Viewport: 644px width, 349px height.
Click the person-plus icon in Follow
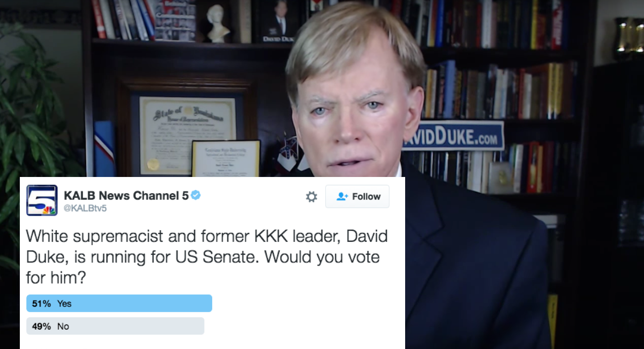click(x=343, y=197)
